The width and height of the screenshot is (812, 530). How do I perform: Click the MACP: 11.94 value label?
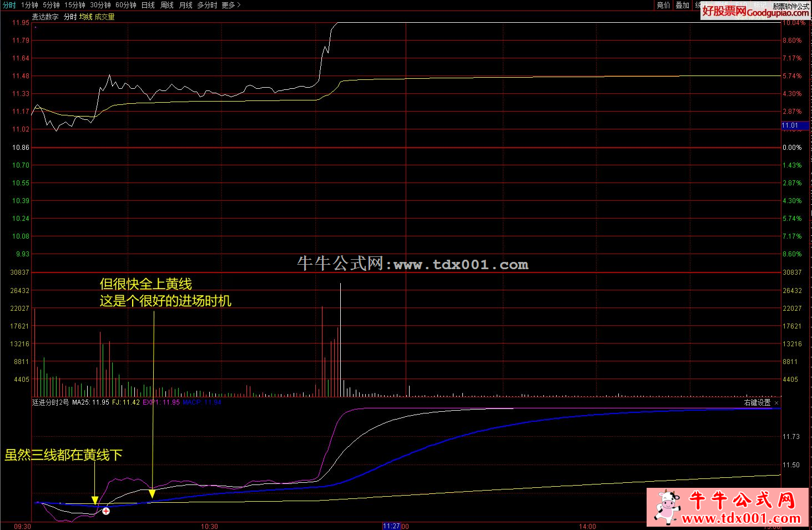pos(202,402)
